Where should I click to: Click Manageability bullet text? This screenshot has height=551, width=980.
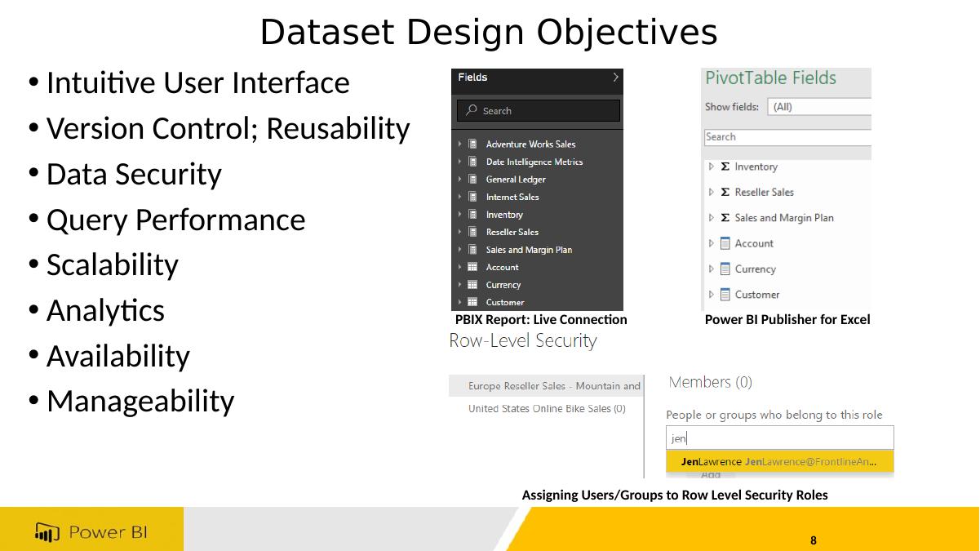click(x=140, y=401)
